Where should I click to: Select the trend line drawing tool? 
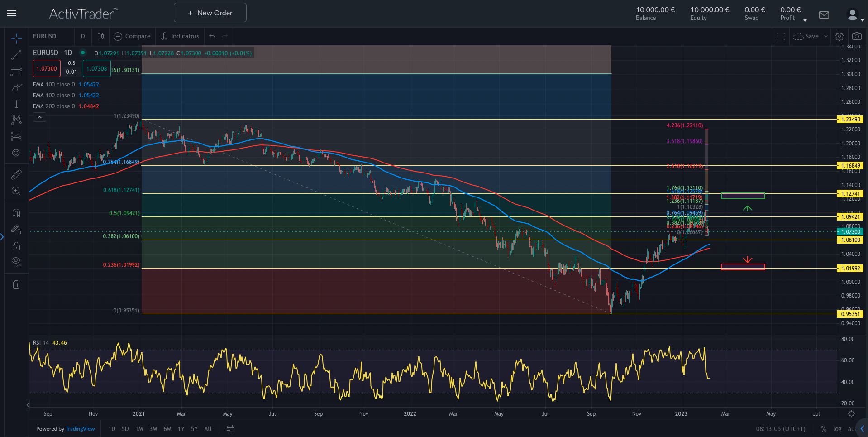(x=16, y=55)
